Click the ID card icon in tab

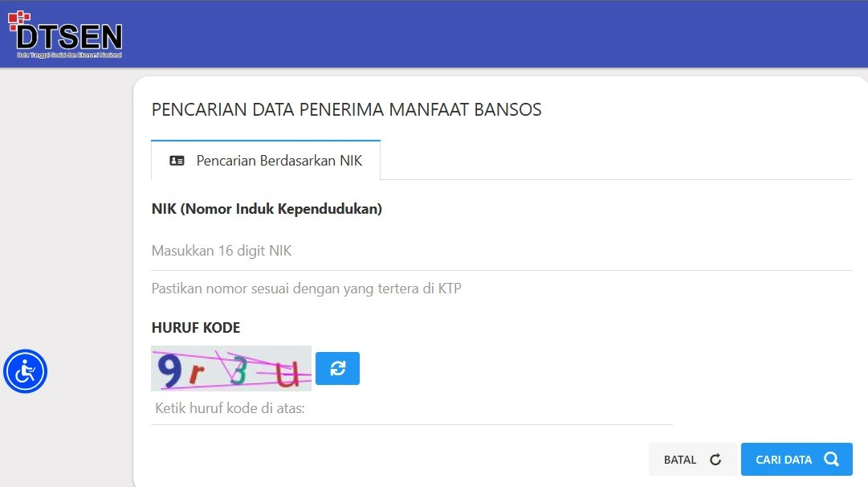(177, 161)
